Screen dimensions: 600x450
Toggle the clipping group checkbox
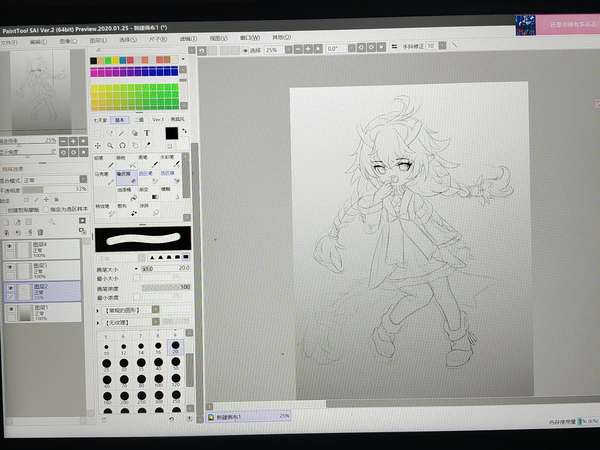point(4,210)
